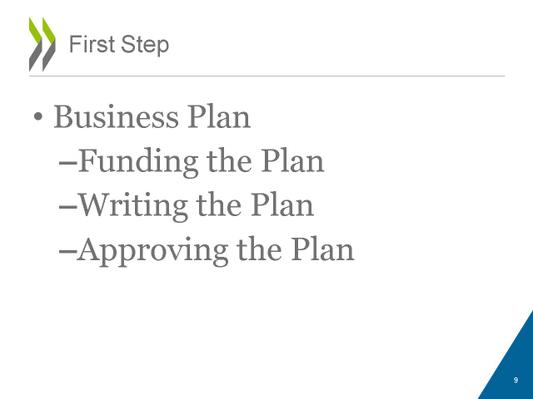Screen dimensions: 533x399
Task: Click the horizontal divider line under the title
Action: [267, 76]
